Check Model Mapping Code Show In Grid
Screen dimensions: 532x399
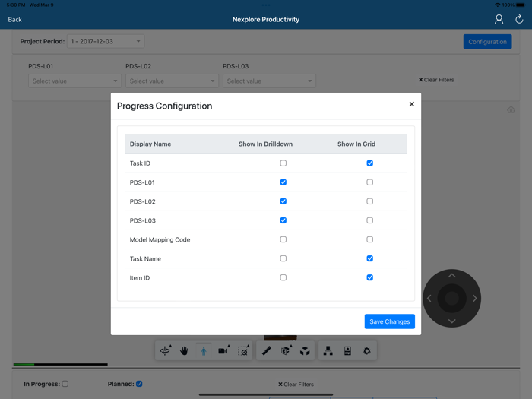pos(370,239)
